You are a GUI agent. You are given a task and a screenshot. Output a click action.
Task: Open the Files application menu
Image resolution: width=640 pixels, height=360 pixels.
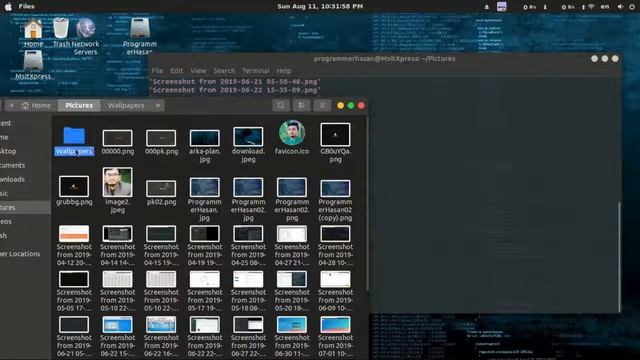27,7
